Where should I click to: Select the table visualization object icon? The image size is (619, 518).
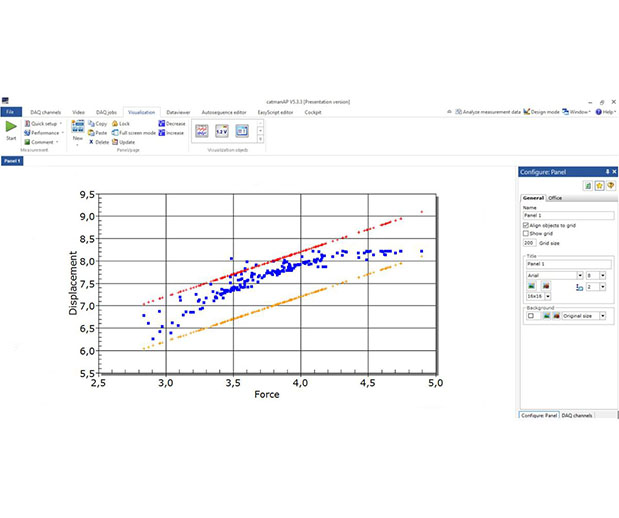pos(242,130)
